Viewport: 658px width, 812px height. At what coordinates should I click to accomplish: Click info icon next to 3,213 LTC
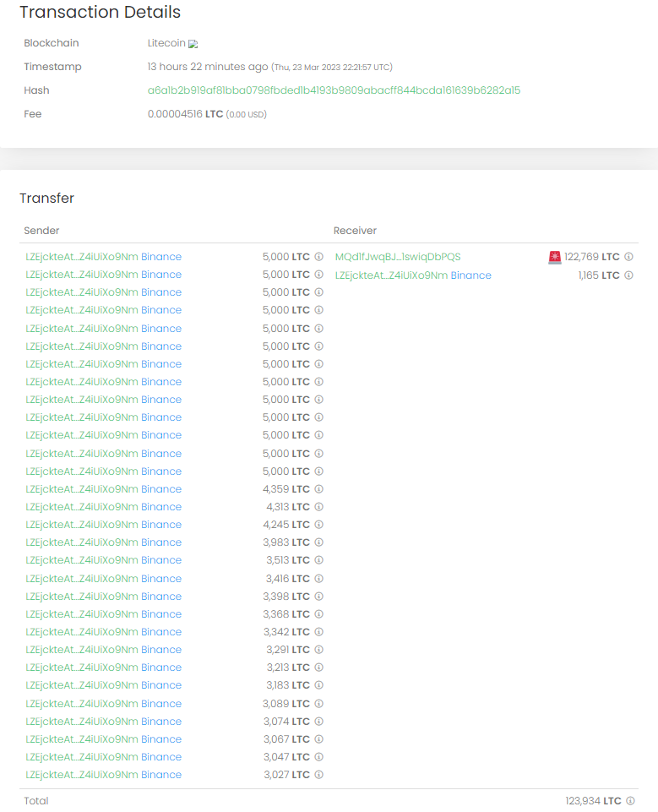(318, 668)
